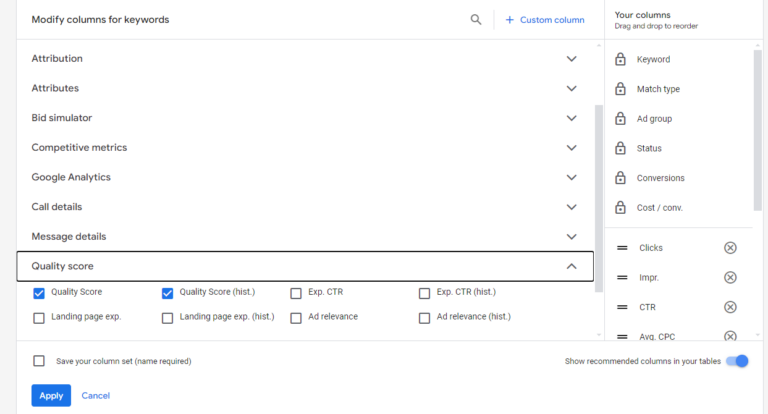Remove the Clicks column
Image resolution: width=768 pixels, height=414 pixels.
730,248
